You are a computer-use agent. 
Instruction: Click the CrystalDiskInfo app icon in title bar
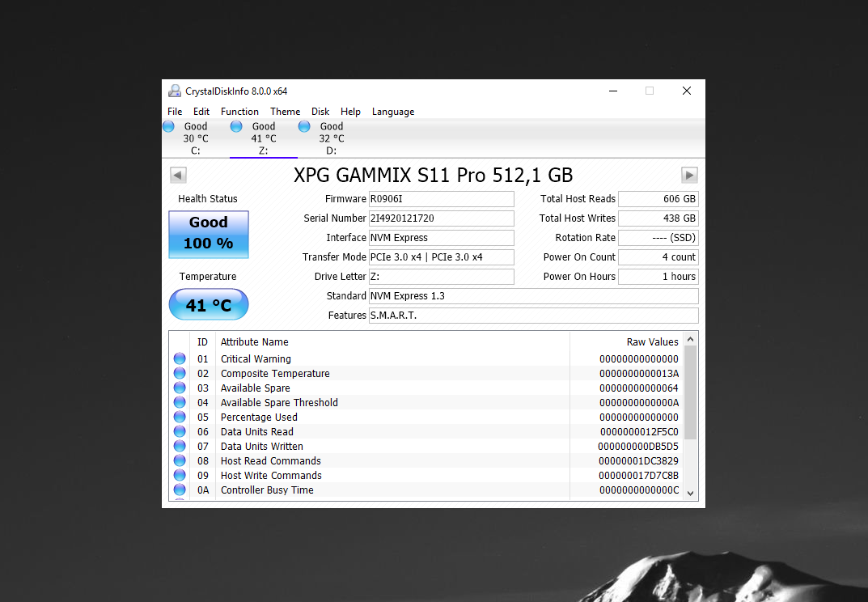[x=175, y=91]
